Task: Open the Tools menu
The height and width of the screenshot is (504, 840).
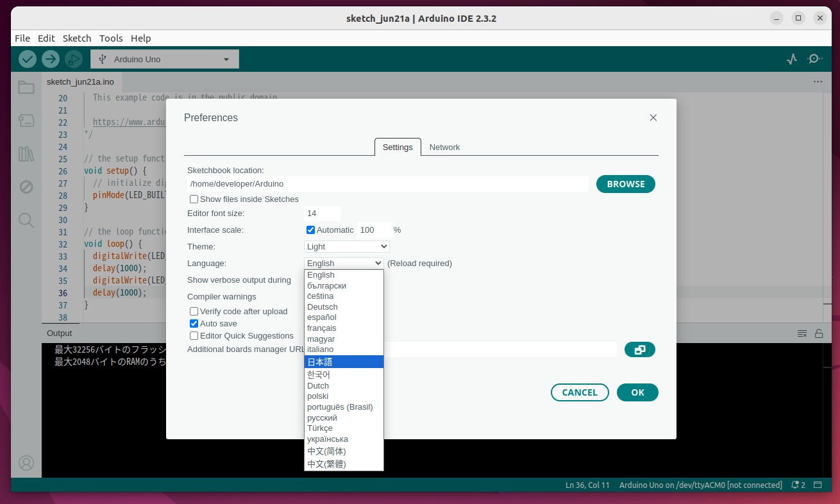Action: [x=111, y=38]
